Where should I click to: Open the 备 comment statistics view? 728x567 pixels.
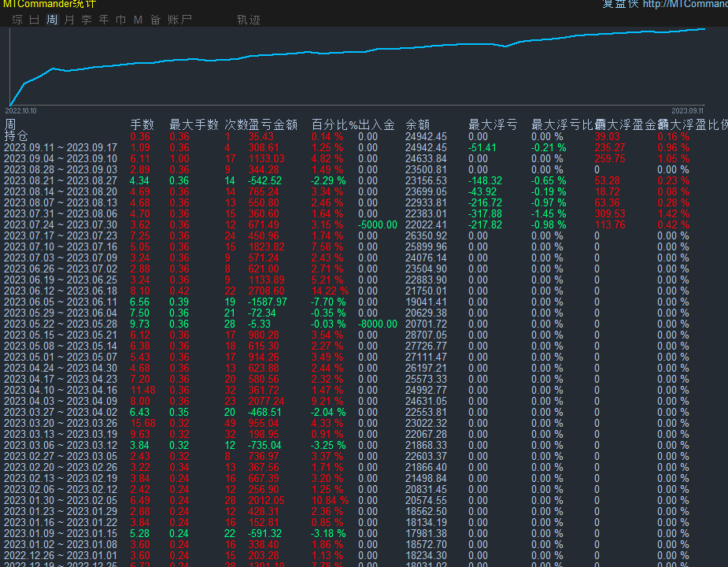(x=155, y=20)
